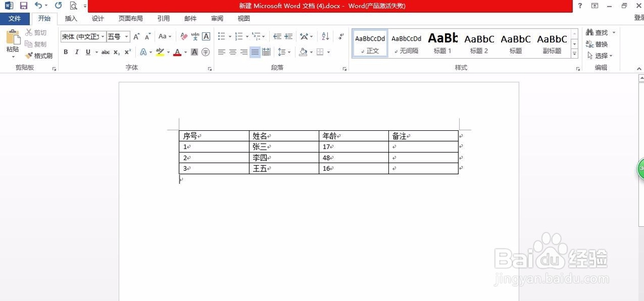Viewport: 644px width, 301px height.
Task: Click the 登录 sign-in link
Action: [x=639, y=17]
